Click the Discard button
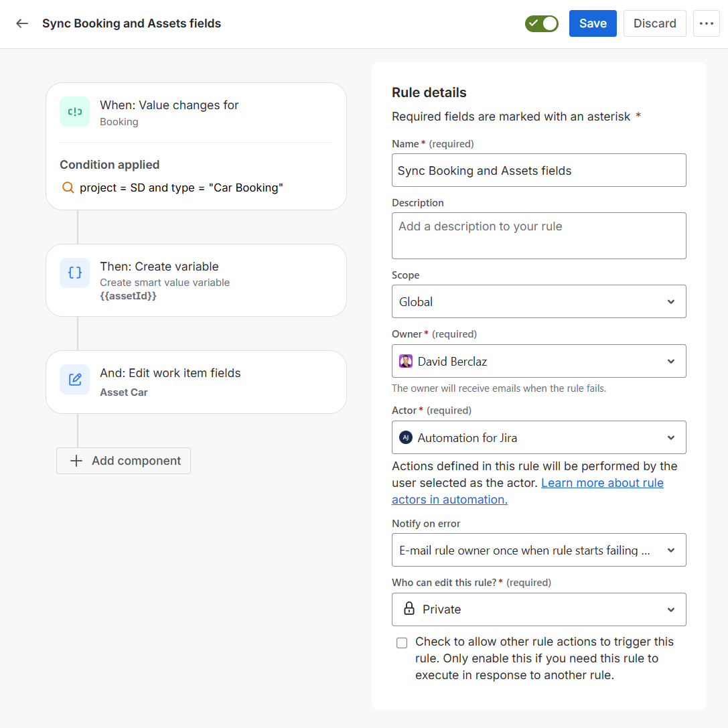This screenshot has width=728, height=728. tap(654, 23)
